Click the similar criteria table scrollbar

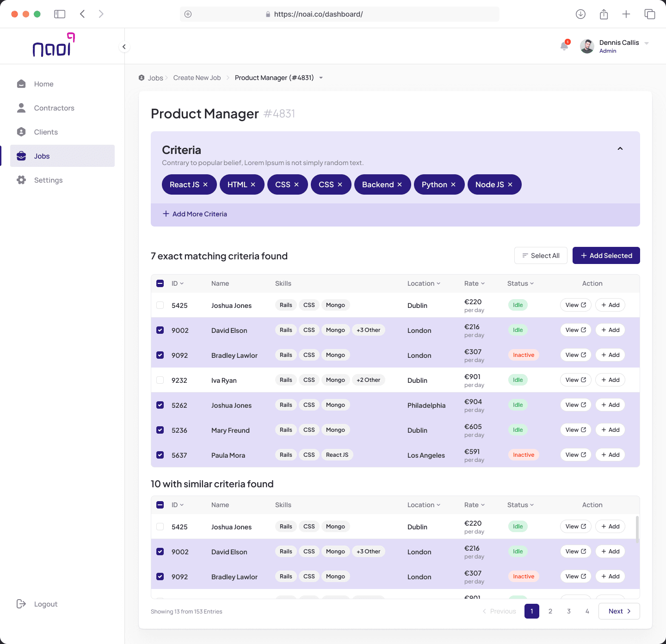(637, 529)
